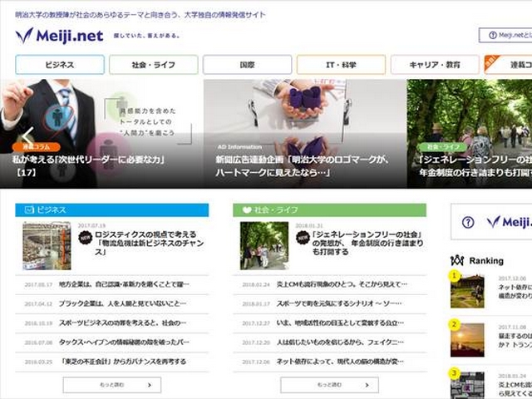Viewport: 532px width, 399px height.
Task: Open the Meiji.net logo homepage link
Action: point(59,36)
